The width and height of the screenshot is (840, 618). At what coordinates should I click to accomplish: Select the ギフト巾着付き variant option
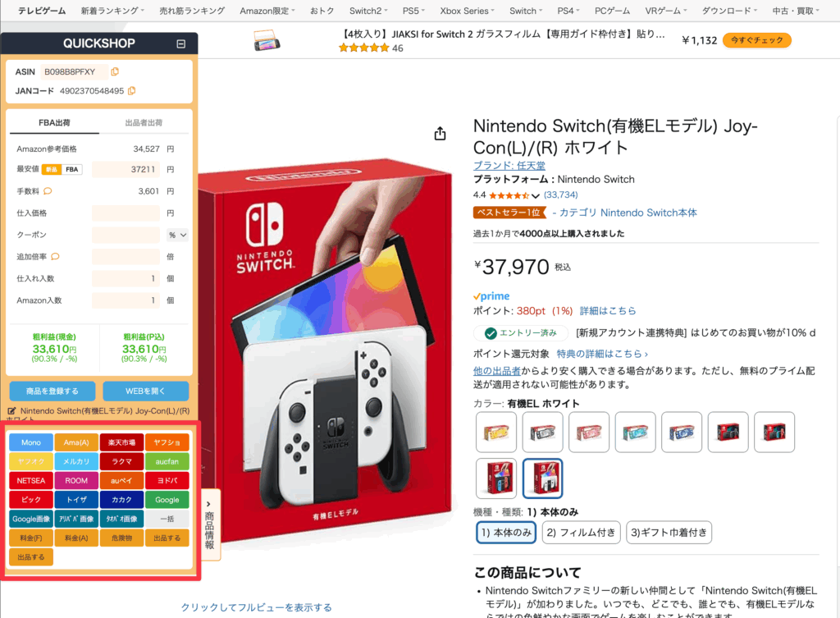click(x=669, y=533)
